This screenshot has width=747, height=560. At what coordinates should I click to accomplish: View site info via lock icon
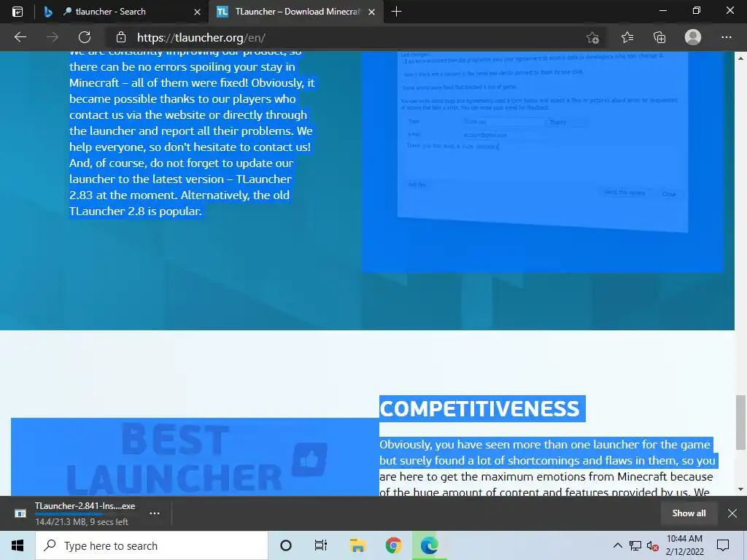[x=121, y=37]
